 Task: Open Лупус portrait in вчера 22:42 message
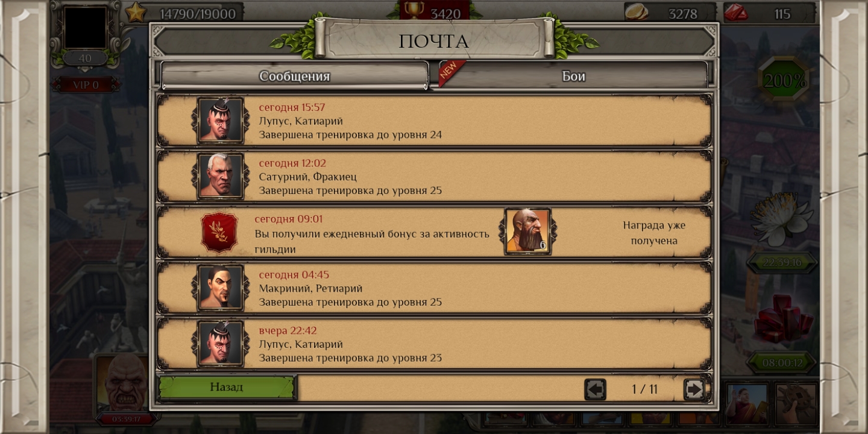(221, 344)
